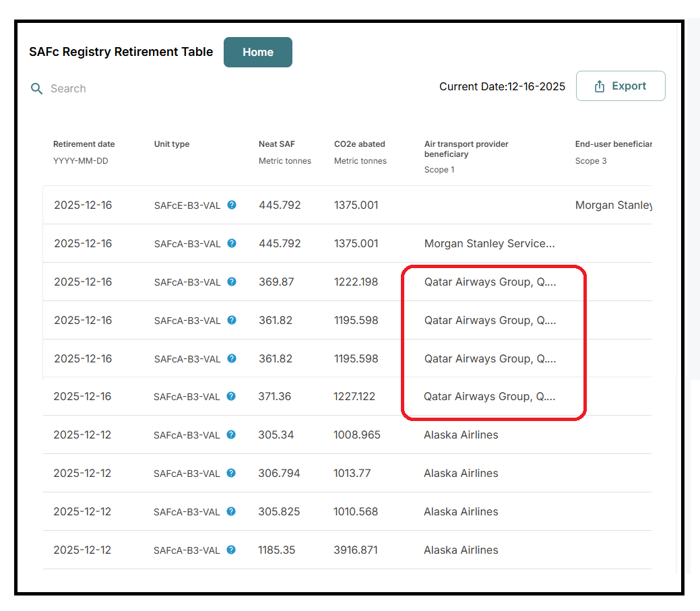Open help icon in Morgan Stanley Service row

[x=232, y=243]
